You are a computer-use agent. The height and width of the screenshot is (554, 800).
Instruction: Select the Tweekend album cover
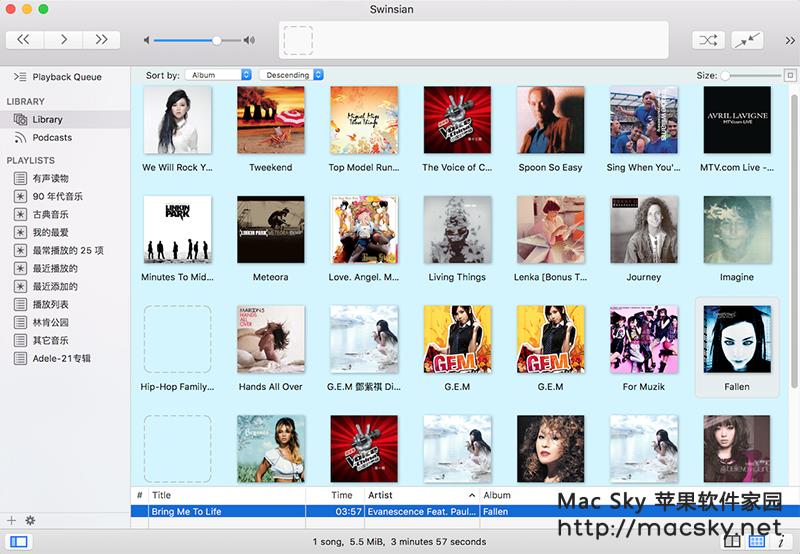pyautogui.click(x=270, y=120)
